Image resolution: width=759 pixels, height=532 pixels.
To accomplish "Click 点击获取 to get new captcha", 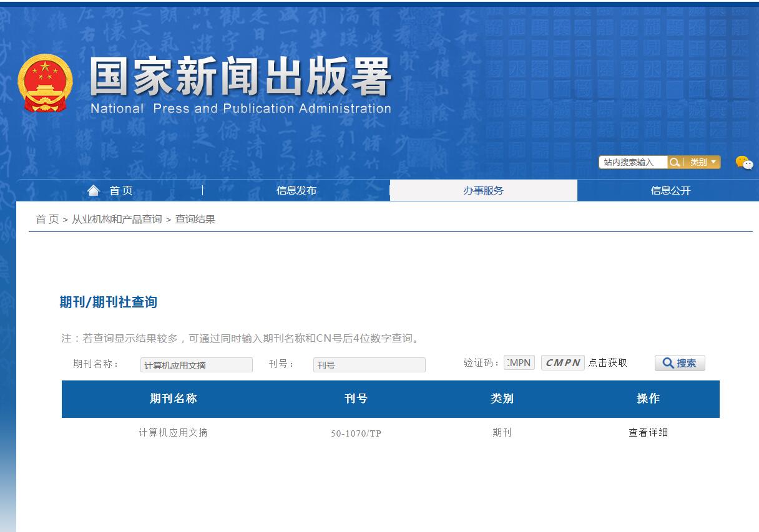I will (608, 362).
